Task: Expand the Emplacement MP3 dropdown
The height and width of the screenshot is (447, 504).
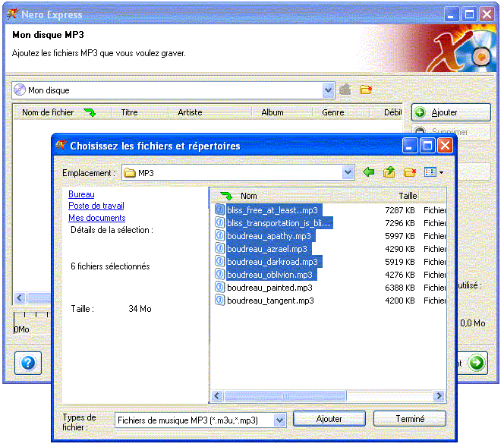Action: pos(348,172)
